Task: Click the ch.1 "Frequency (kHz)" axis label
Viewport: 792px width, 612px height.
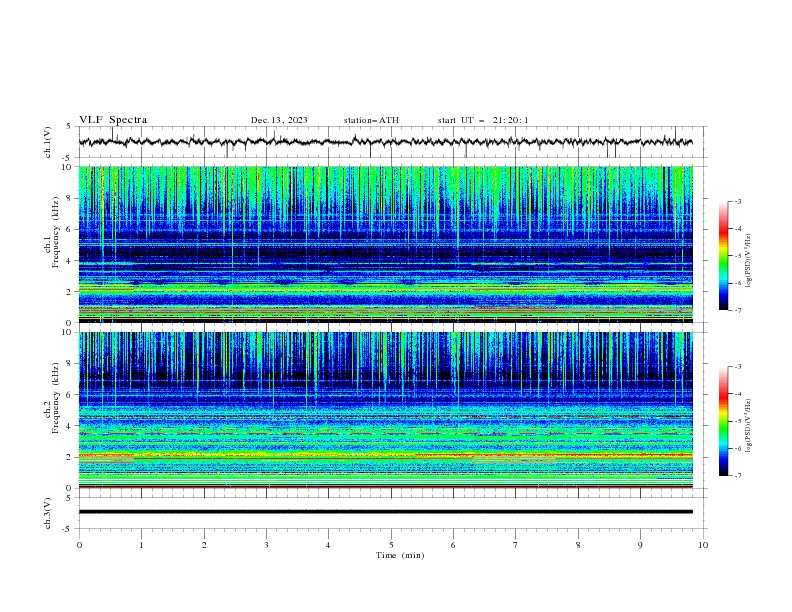Action: click(56, 232)
